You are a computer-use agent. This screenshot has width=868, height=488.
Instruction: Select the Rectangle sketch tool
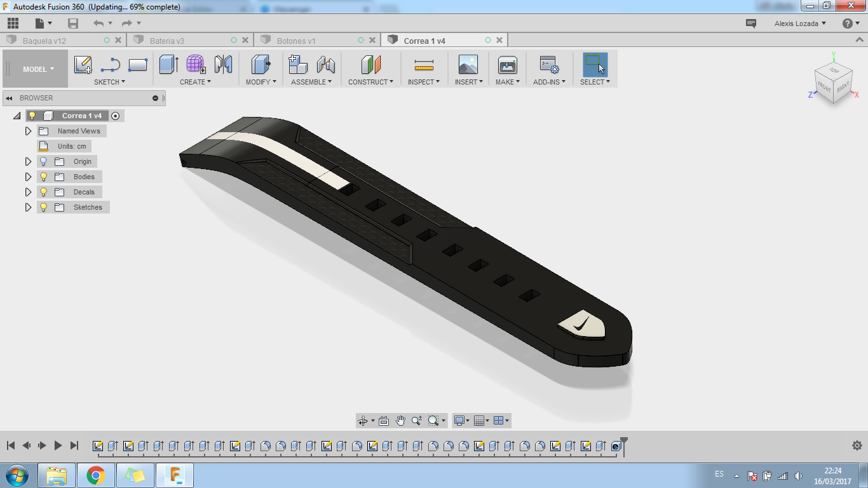(x=138, y=65)
